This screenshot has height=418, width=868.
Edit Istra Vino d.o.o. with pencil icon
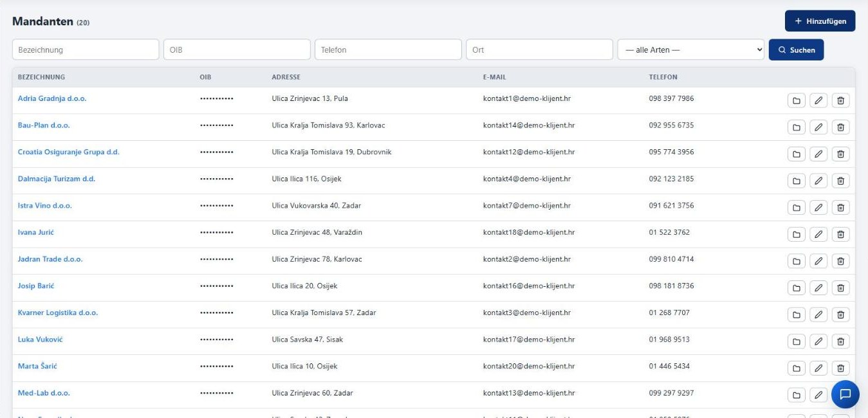click(x=818, y=208)
